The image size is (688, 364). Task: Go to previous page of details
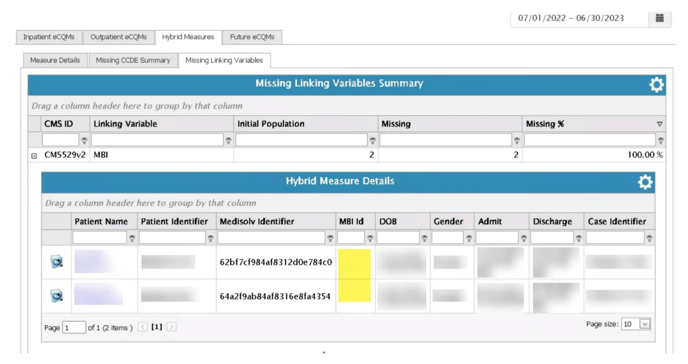tap(143, 327)
